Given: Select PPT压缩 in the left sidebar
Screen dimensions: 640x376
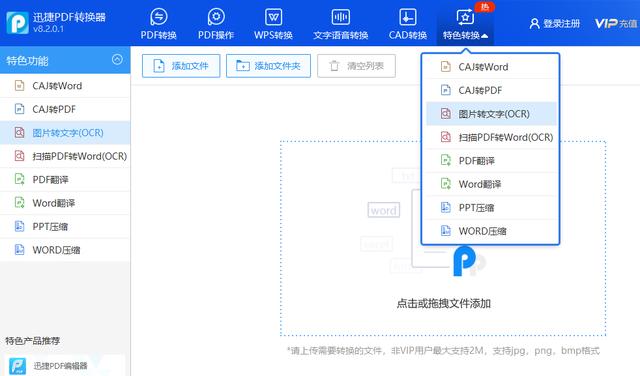Looking at the screenshot, I should pos(65,227).
